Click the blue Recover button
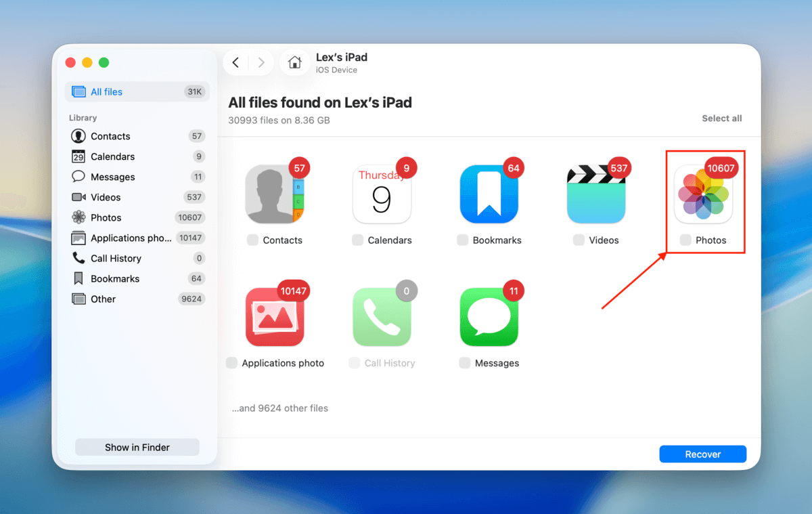Image resolution: width=812 pixels, height=514 pixels. 702,454
